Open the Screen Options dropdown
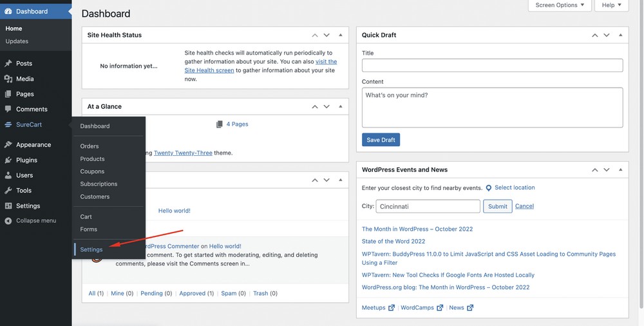This screenshot has height=326, width=644. [x=560, y=5]
